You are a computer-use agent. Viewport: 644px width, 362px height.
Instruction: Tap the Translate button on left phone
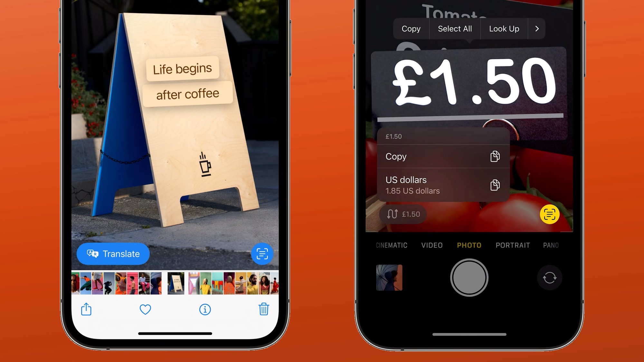(113, 254)
